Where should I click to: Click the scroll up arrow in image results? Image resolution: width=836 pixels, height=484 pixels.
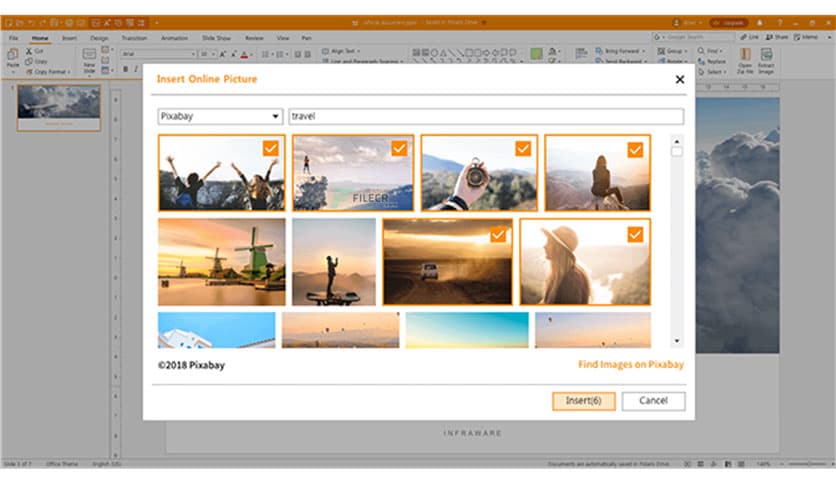[x=677, y=141]
